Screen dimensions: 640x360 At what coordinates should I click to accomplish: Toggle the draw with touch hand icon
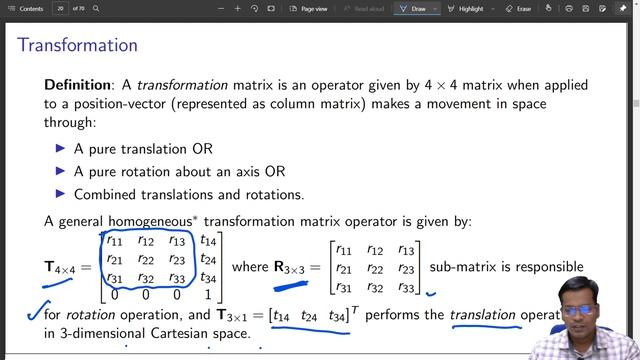[549, 9]
